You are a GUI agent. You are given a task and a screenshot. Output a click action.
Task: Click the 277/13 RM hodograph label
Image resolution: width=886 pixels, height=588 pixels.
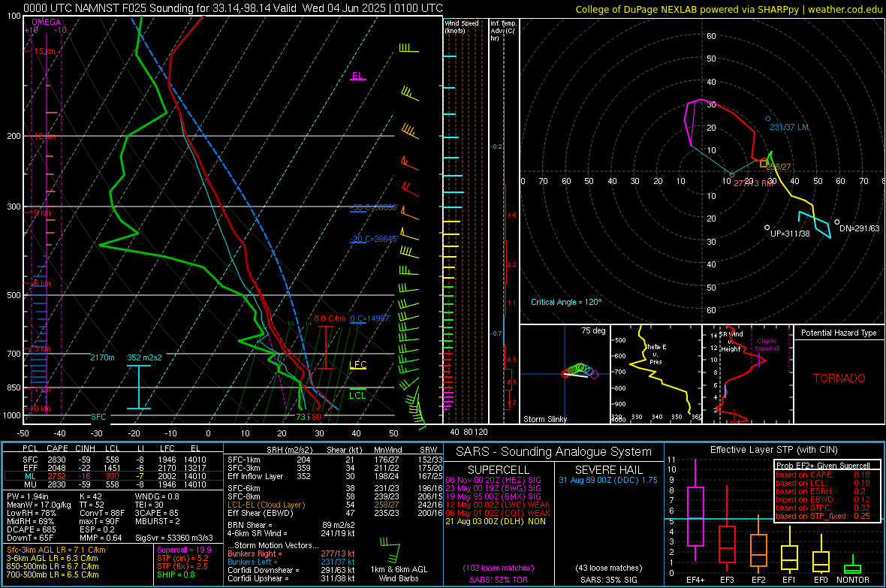[x=754, y=183]
